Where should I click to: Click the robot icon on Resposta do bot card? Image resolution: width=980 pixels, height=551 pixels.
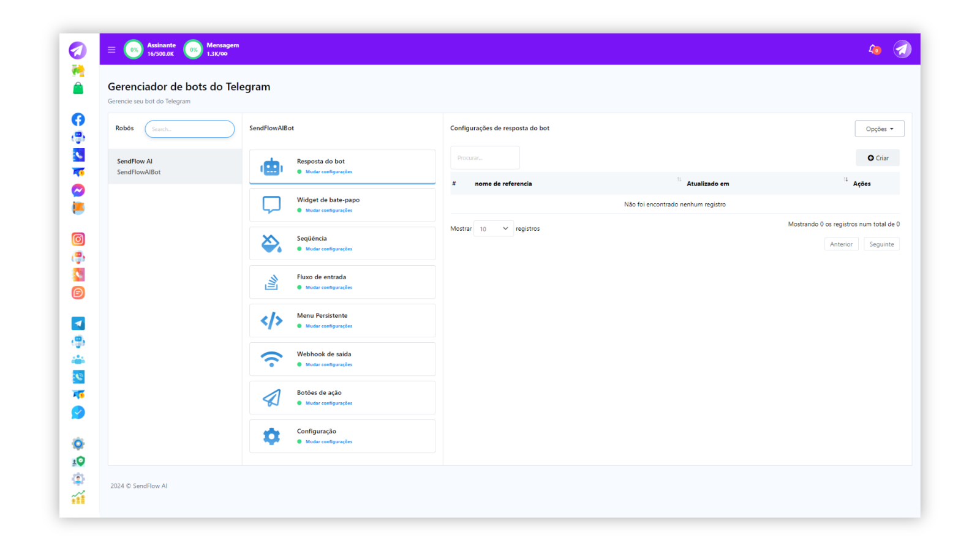tap(271, 167)
